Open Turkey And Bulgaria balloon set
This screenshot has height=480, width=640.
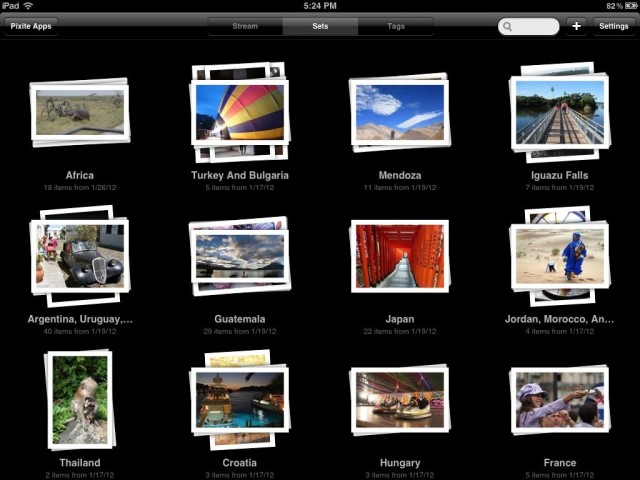[x=240, y=112]
